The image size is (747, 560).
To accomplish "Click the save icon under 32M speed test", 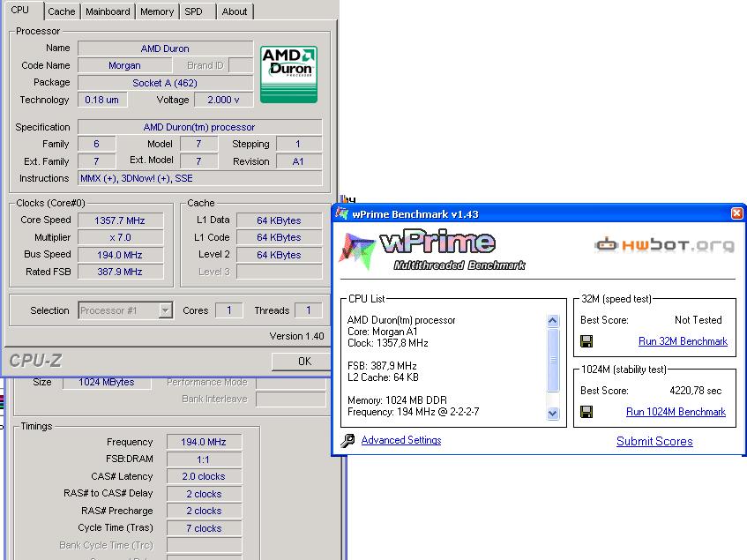I will click(x=586, y=341).
